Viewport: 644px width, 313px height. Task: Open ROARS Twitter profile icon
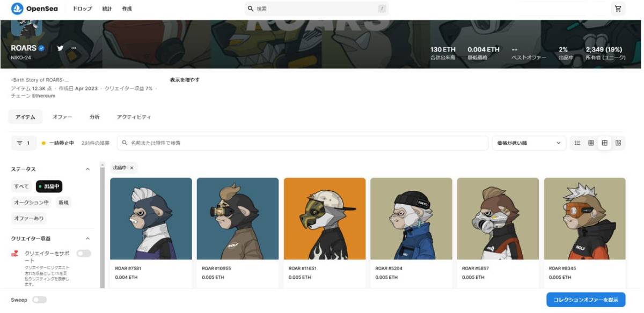[60, 48]
